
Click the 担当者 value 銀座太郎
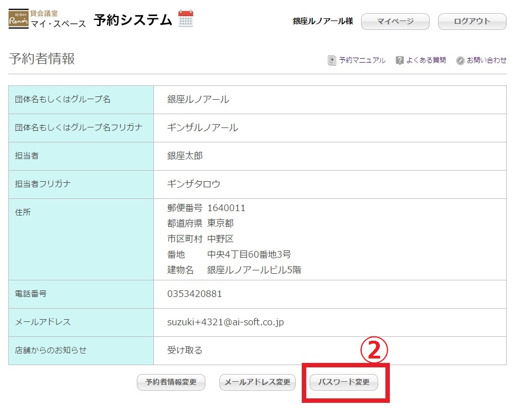point(185,156)
